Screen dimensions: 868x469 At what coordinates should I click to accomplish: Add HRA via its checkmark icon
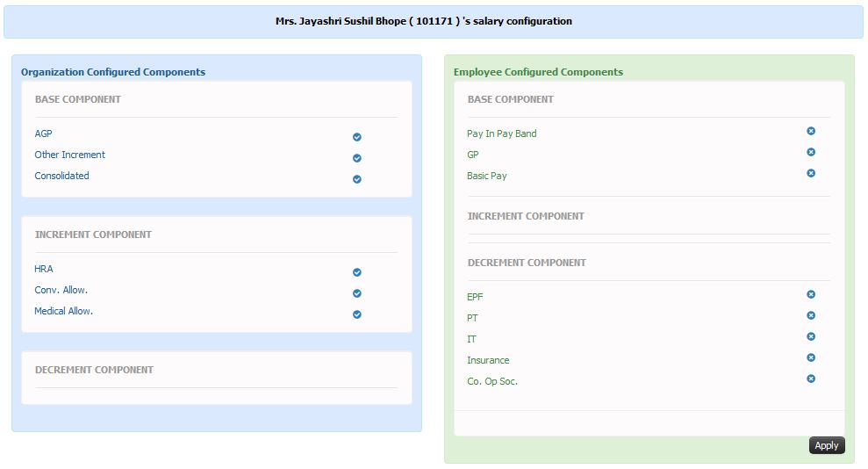[x=357, y=272]
